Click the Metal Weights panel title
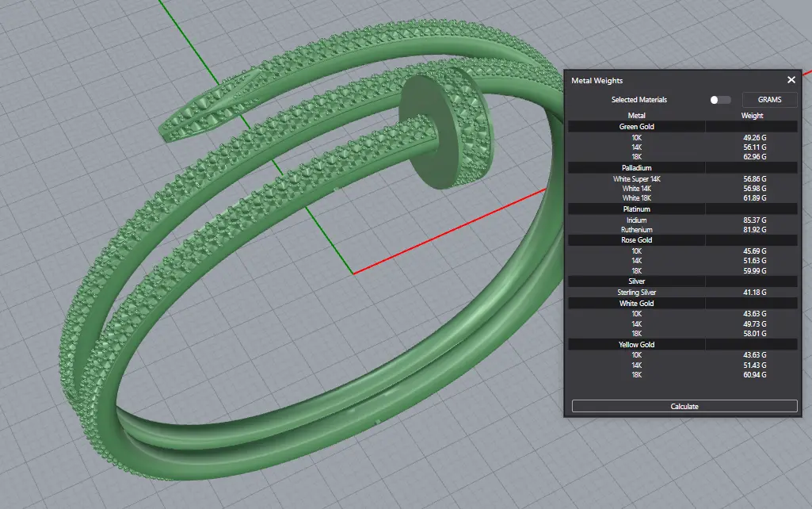This screenshot has height=509, width=812. tap(597, 81)
